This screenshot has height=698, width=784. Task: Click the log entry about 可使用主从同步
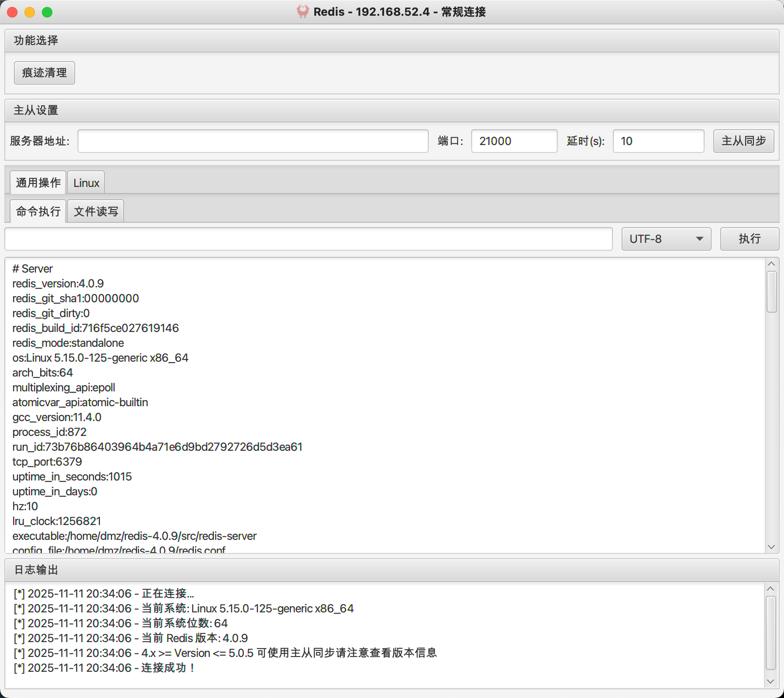(225, 653)
